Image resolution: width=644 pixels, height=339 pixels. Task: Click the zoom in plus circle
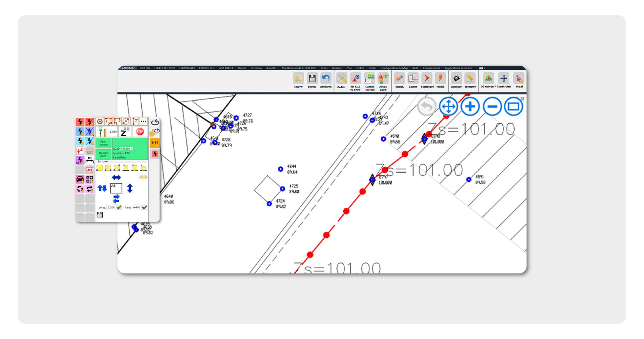pyautogui.click(x=470, y=106)
